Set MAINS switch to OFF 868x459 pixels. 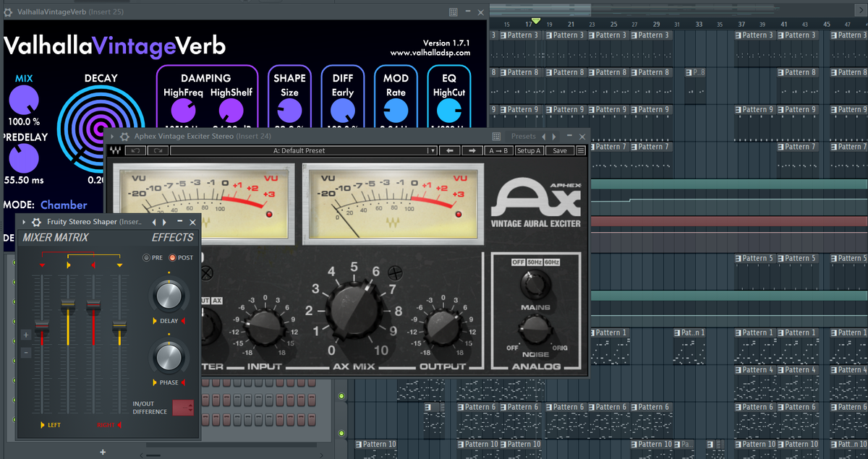point(518,262)
